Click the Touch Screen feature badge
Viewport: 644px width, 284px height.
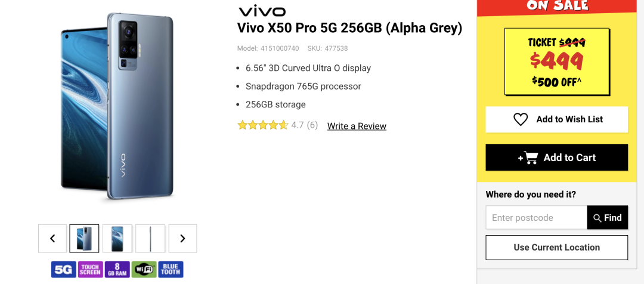(91, 269)
